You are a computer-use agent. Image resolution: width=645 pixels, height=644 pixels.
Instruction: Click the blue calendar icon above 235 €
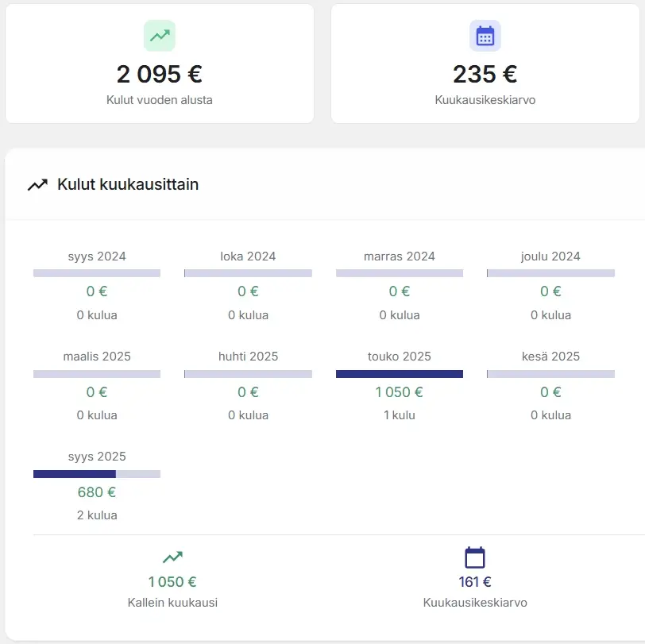click(485, 36)
